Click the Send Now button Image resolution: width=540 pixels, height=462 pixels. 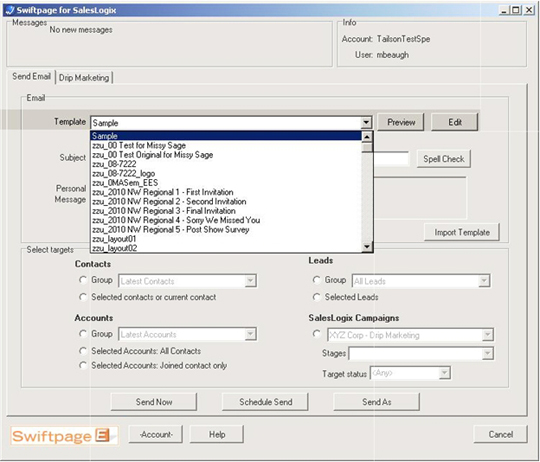(154, 402)
